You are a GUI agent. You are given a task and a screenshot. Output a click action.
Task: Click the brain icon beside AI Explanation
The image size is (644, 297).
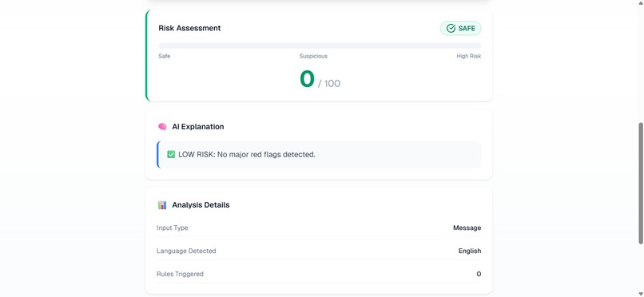pos(162,127)
